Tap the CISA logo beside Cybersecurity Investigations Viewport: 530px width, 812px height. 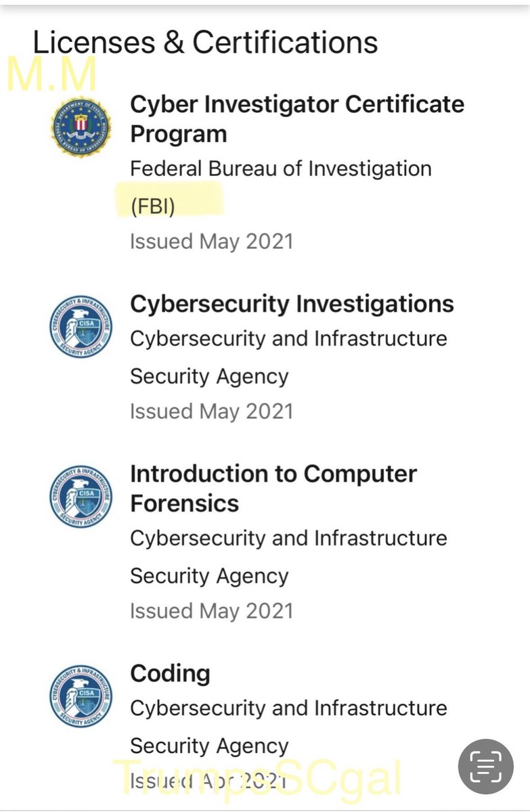point(81,327)
